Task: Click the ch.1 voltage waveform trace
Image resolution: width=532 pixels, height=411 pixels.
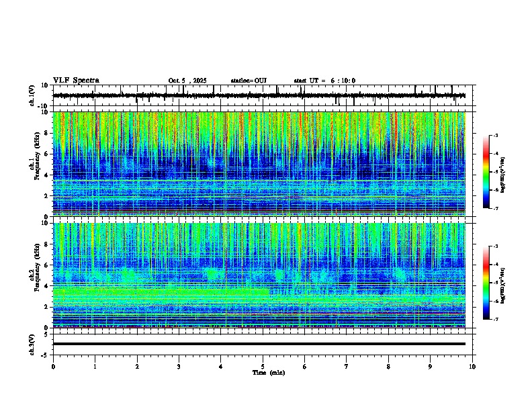Action: click(x=259, y=95)
